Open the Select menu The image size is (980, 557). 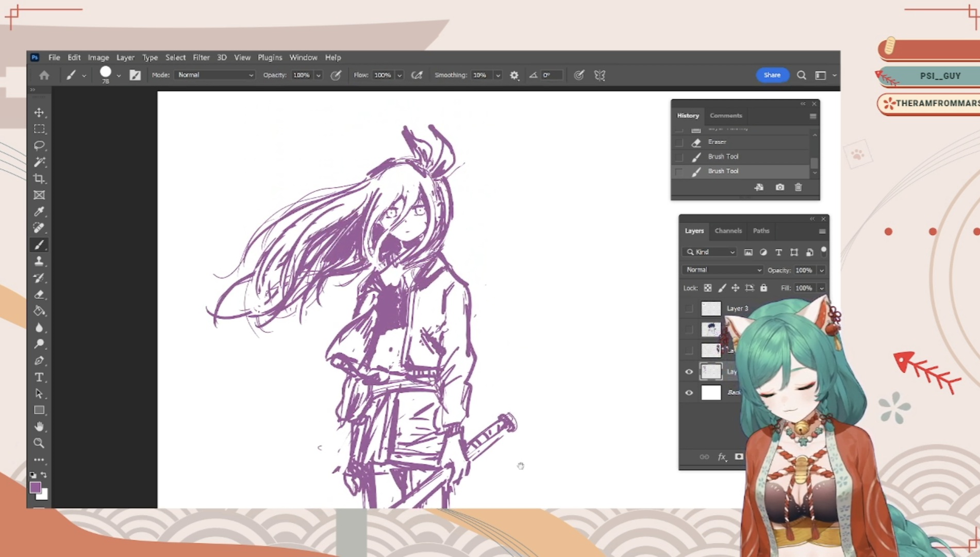point(175,57)
